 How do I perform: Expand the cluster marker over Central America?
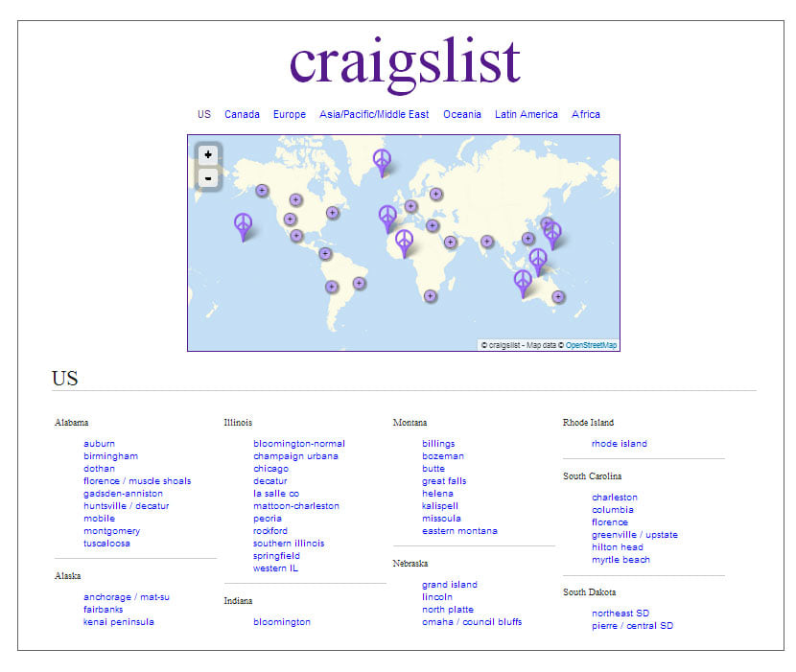[x=325, y=253]
